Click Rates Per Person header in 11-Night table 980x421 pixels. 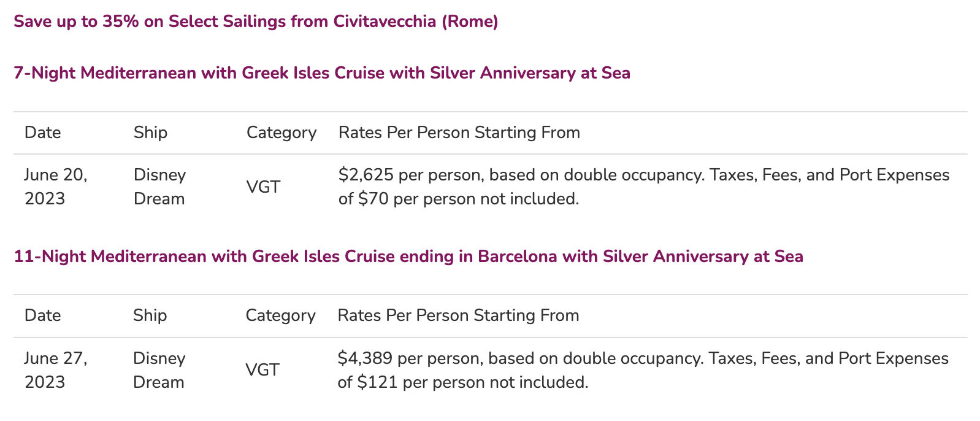pos(458,315)
